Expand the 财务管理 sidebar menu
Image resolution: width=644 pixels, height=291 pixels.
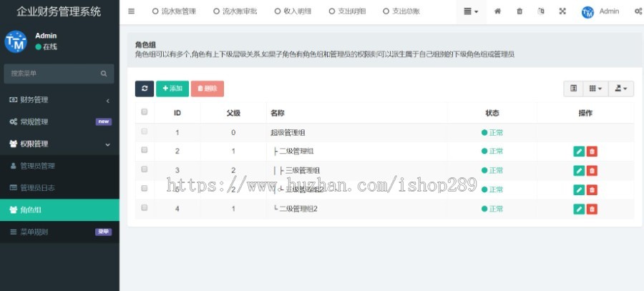tap(59, 99)
